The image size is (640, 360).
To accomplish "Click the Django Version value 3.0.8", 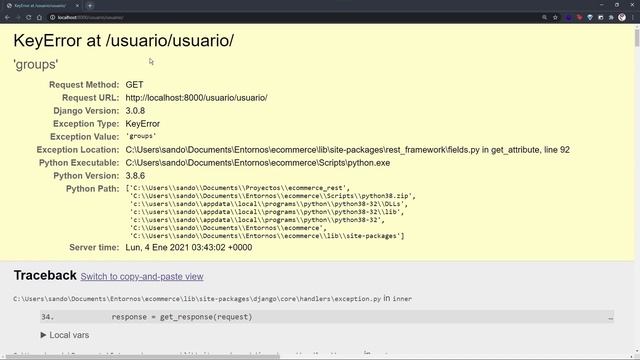I will point(135,111).
